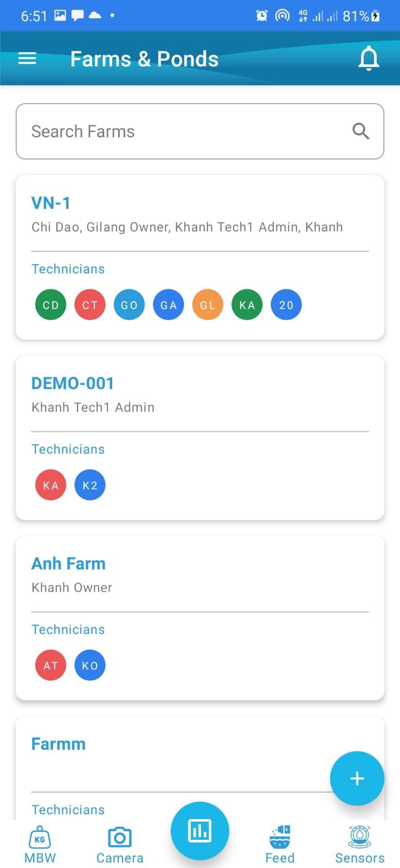Tap the center chart dashboard button
400x868 pixels.
coord(200,831)
